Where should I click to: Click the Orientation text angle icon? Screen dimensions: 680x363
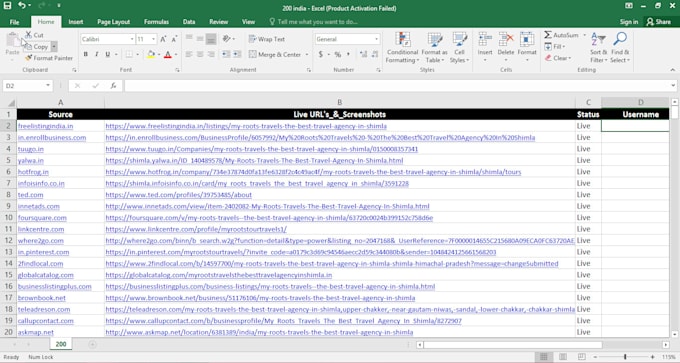[x=226, y=39]
